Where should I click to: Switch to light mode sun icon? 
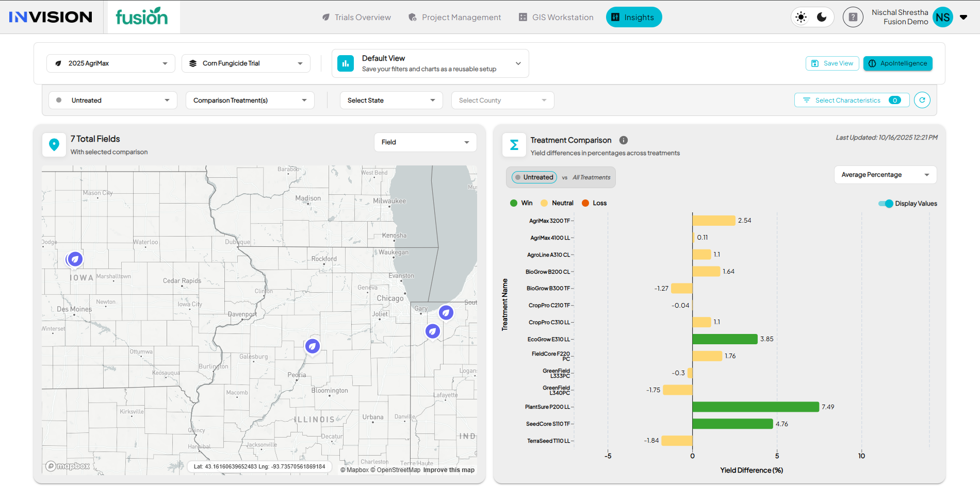pos(801,17)
